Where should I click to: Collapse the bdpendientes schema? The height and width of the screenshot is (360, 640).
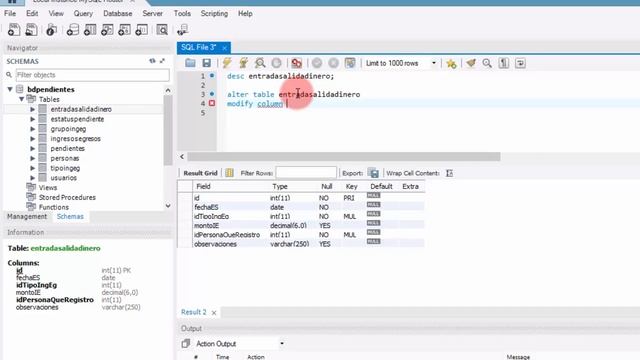pyautogui.click(x=10, y=89)
